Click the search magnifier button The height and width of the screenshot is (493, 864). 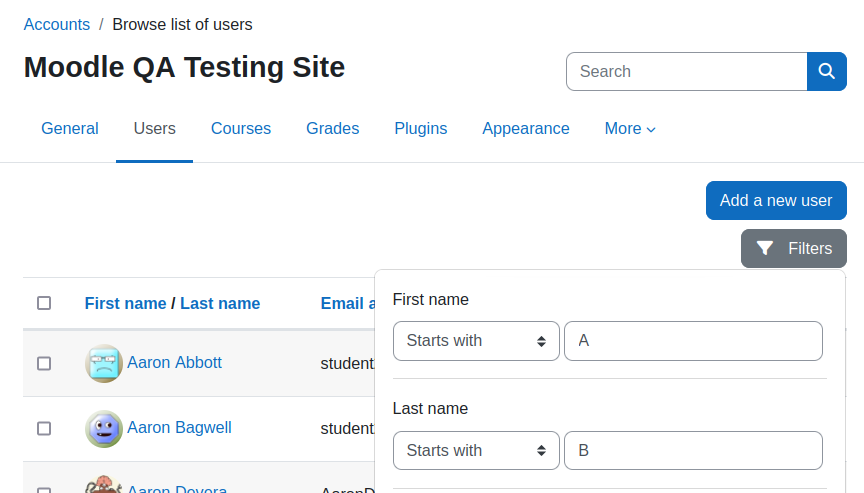click(x=827, y=72)
